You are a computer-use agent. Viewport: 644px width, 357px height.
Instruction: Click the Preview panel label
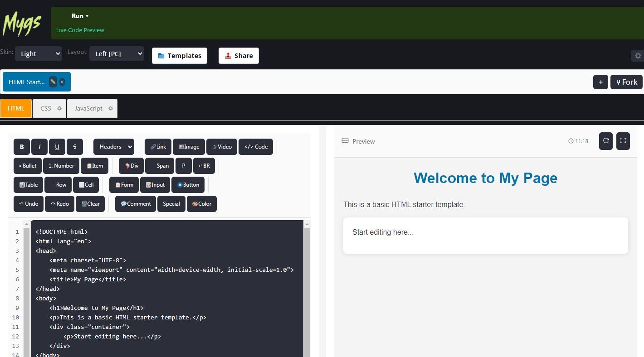point(358,141)
